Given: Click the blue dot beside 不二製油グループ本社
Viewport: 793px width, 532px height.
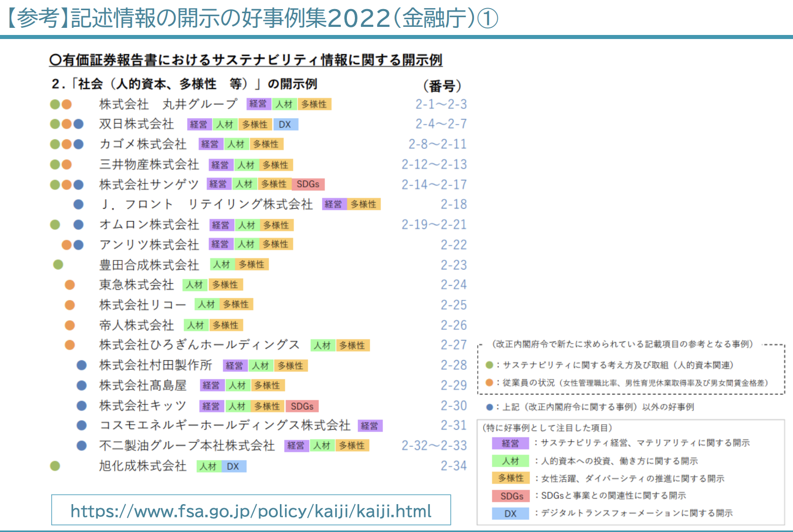Looking at the screenshot, I should tap(82, 446).
